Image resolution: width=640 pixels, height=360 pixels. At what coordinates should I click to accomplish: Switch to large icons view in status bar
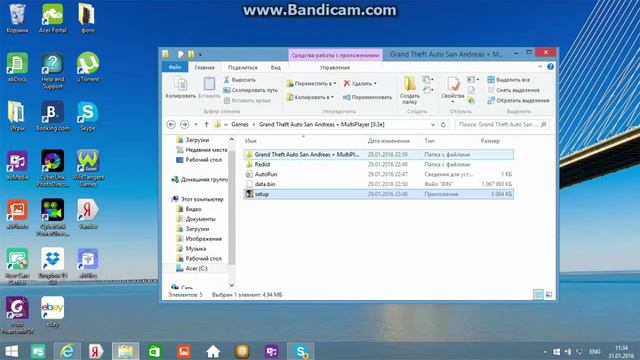[549, 294]
